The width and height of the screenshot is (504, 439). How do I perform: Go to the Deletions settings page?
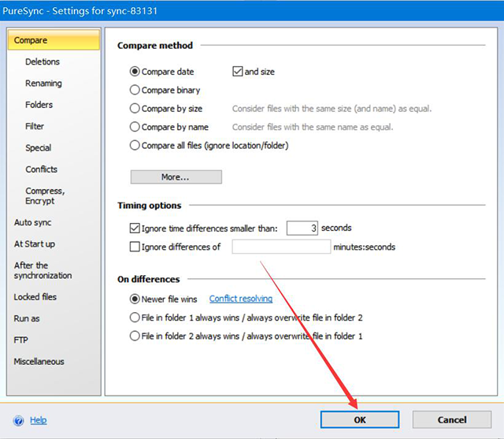point(43,61)
